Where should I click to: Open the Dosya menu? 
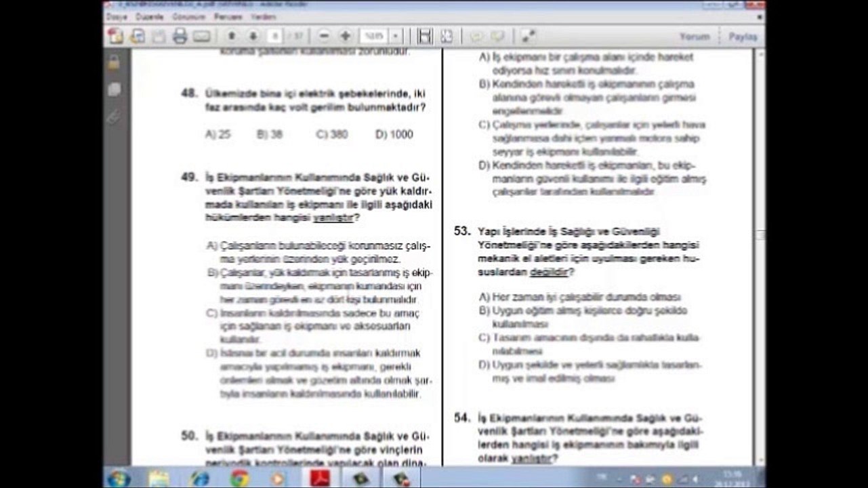click(x=117, y=16)
